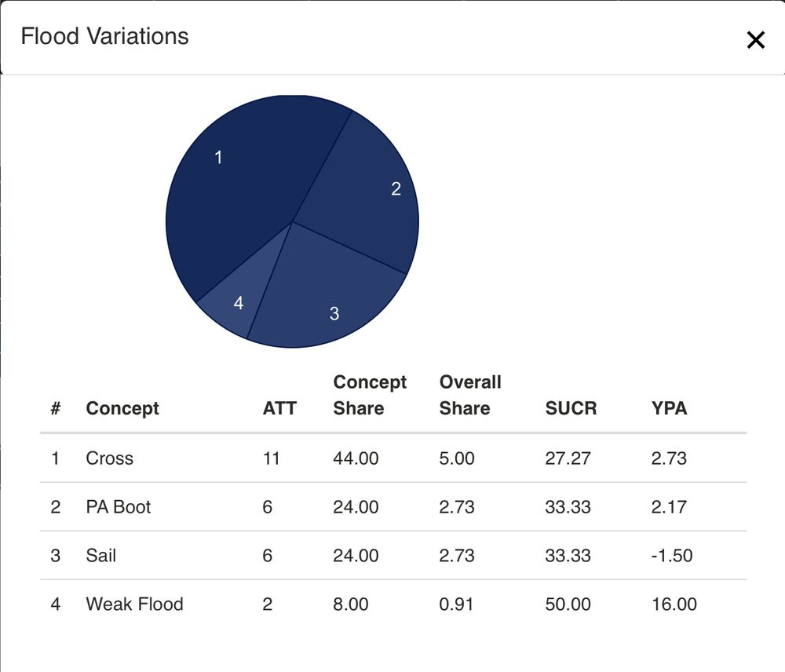
Task: Click the 16.00 YPA value
Action: [674, 604]
